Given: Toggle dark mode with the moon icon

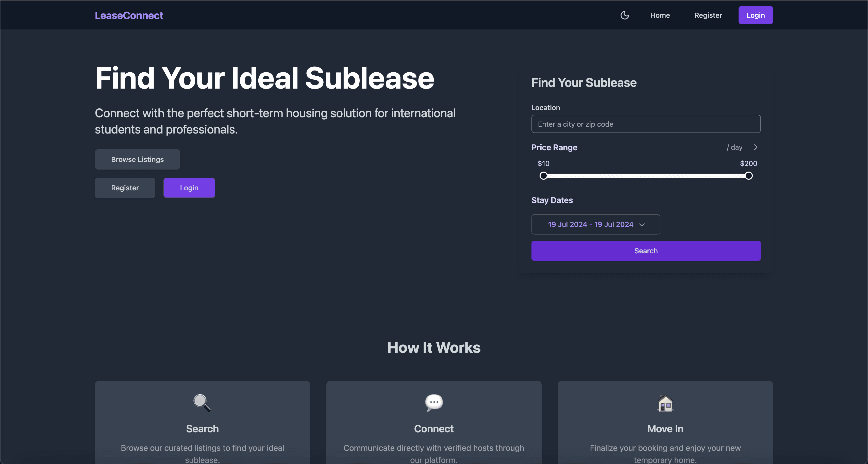Looking at the screenshot, I should pos(625,15).
